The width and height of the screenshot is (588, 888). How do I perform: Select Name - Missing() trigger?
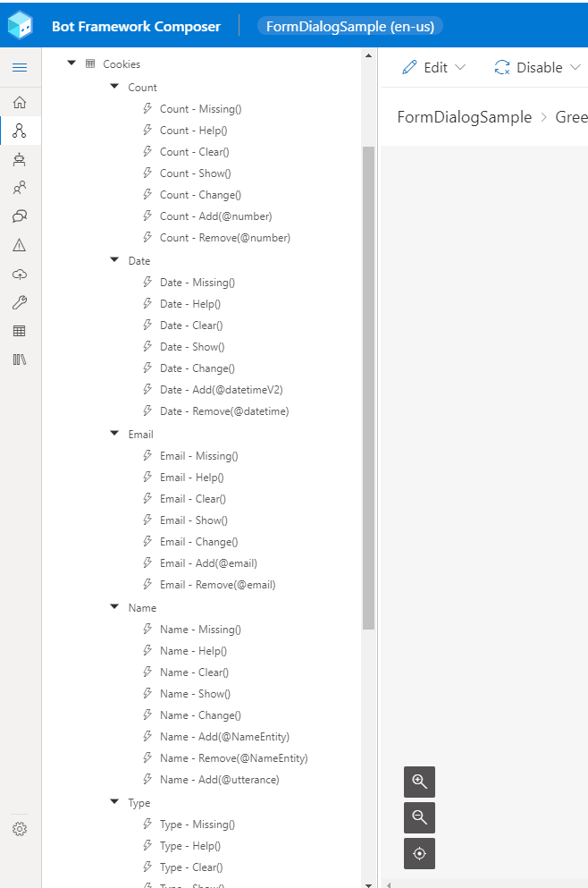point(200,630)
